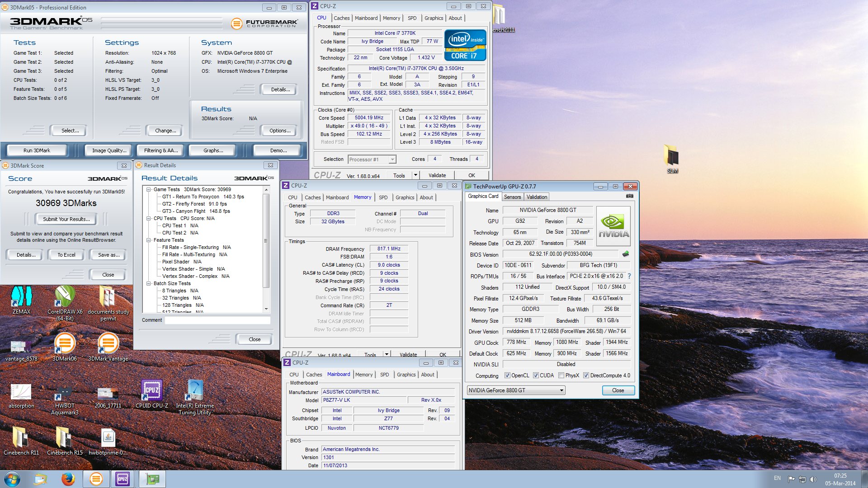Open the Cinebench R11 folder
Viewport: 868px width, 488px height.
point(21,441)
